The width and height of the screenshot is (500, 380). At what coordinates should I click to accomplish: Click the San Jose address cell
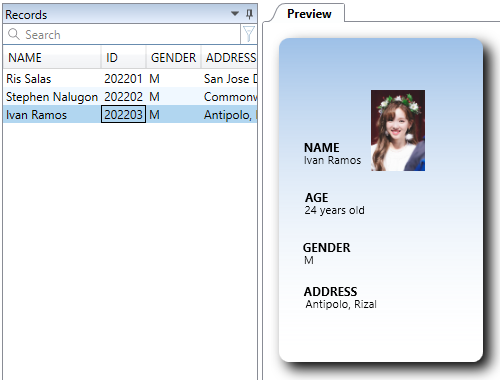tap(229, 79)
